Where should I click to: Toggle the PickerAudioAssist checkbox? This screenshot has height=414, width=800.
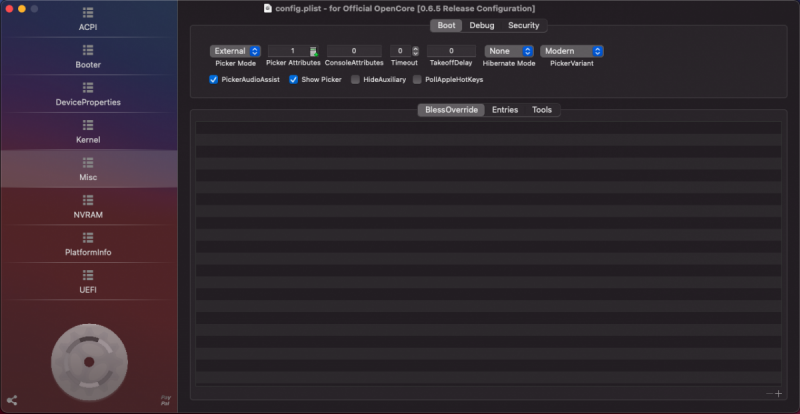click(x=214, y=80)
